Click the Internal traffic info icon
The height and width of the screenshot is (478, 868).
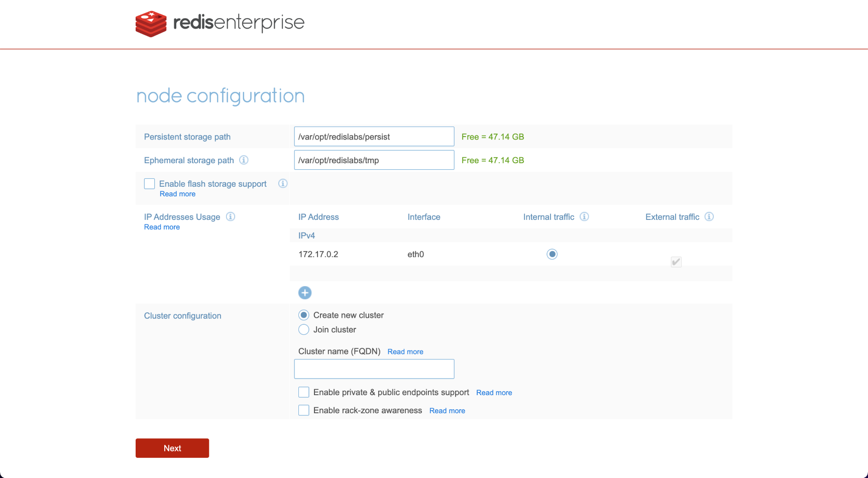[x=584, y=217]
